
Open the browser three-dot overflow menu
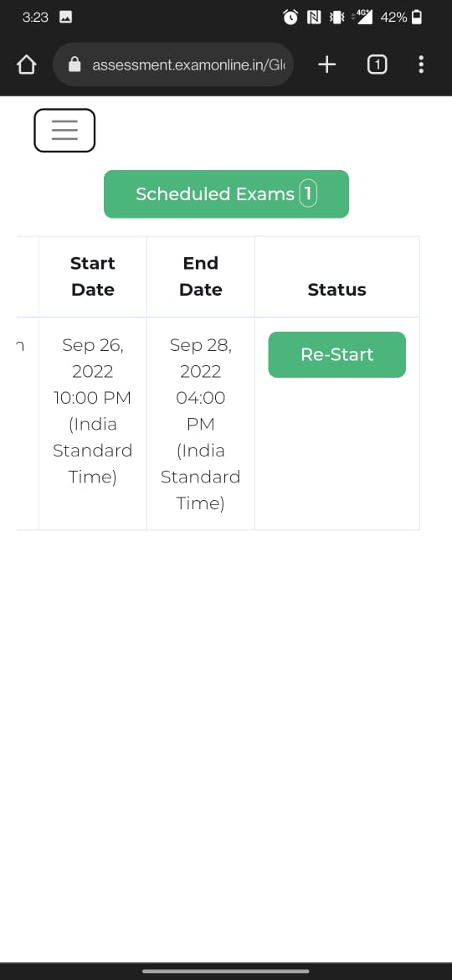421,64
